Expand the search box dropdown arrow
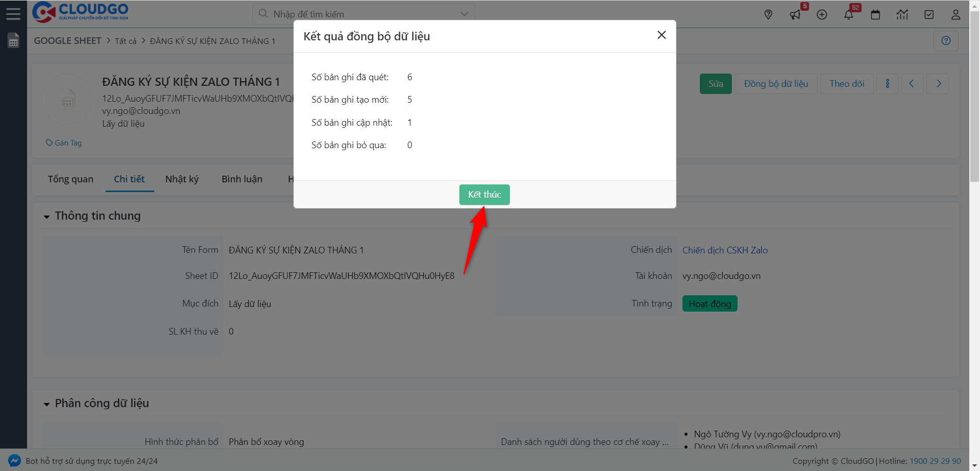 tap(464, 14)
